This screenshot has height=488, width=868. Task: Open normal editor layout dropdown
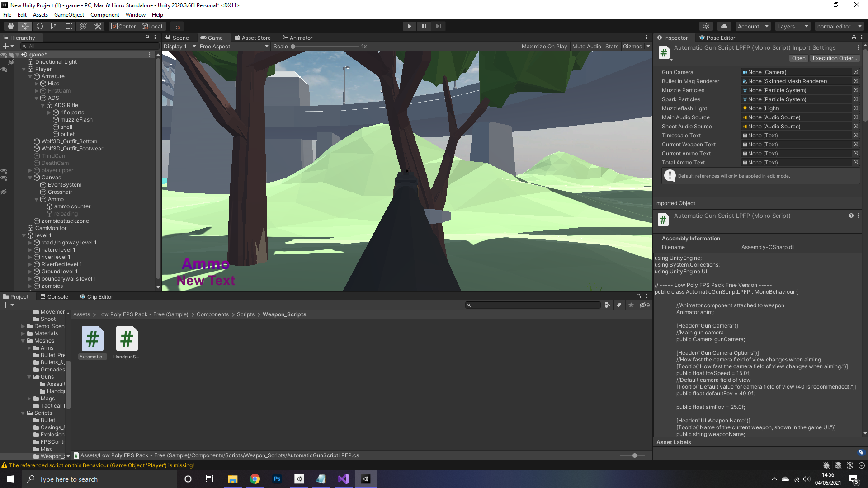point(839,26)
